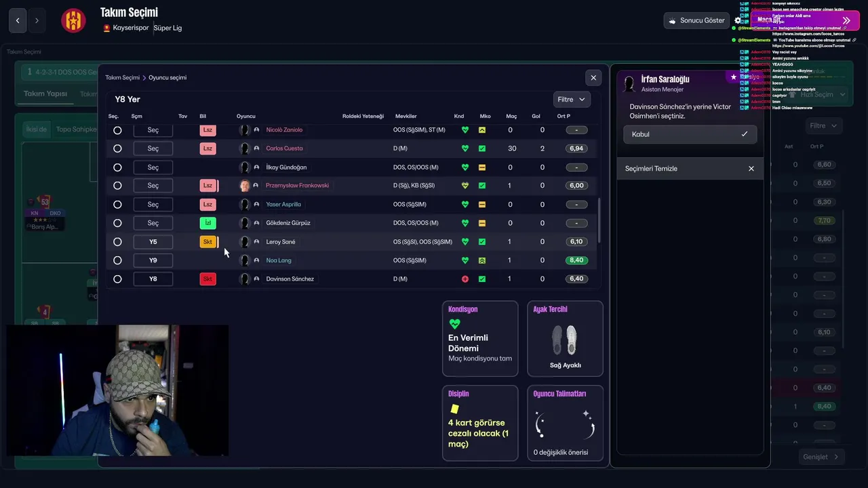The width and height of the screenshot is (868, 488).
Task: Click Nicolò Zaniolo's condition heart icon
Action: (465, 130)
